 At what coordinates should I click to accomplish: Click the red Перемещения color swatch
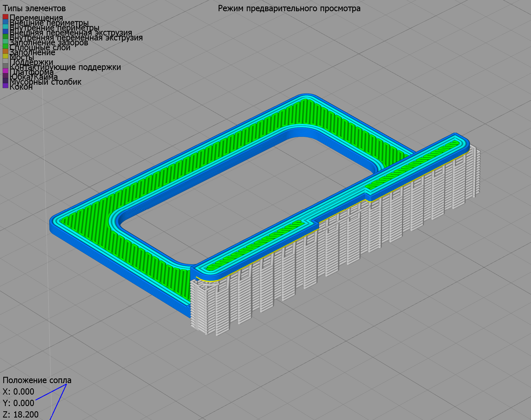coord(5,17)
